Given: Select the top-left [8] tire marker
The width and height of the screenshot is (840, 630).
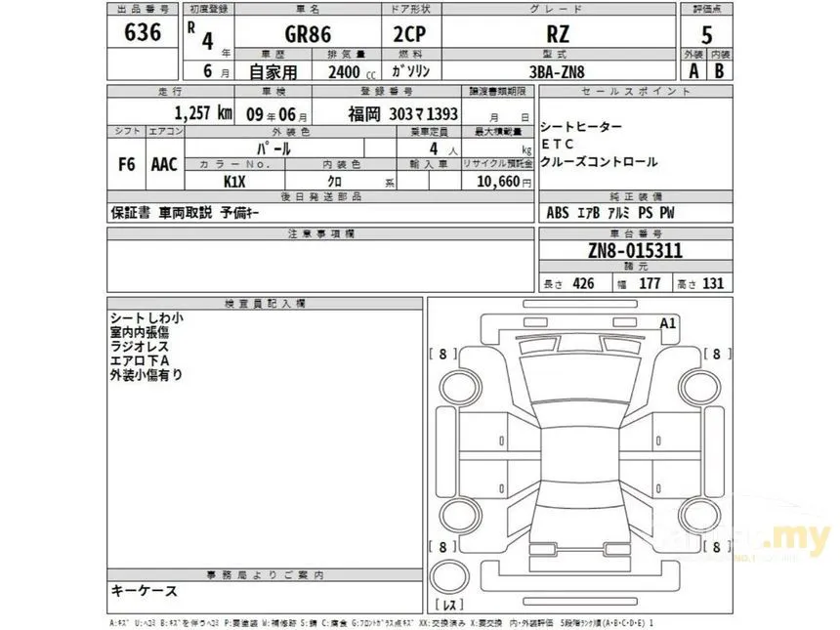Looking at the screenshot, I should tap(442, 355).
